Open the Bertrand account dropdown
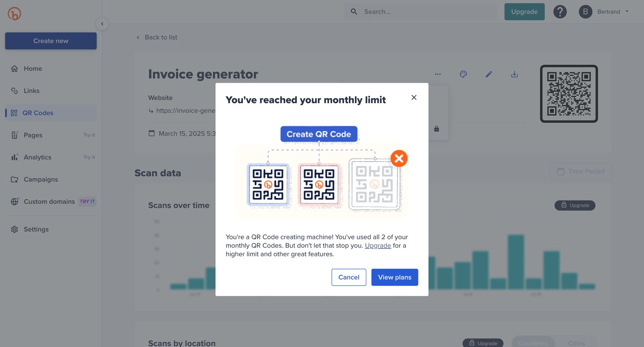 [604, 12]
